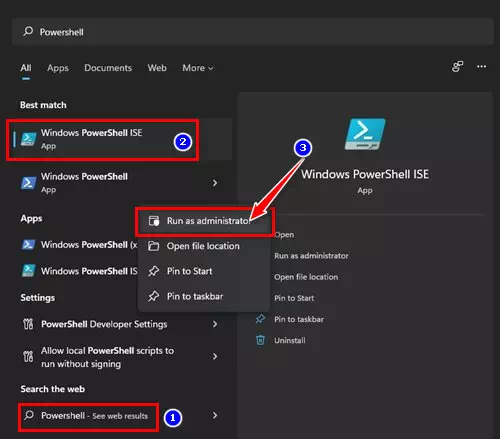Click the large PowerShell ISE icon in details pane
500x439 pixels.
365,134
